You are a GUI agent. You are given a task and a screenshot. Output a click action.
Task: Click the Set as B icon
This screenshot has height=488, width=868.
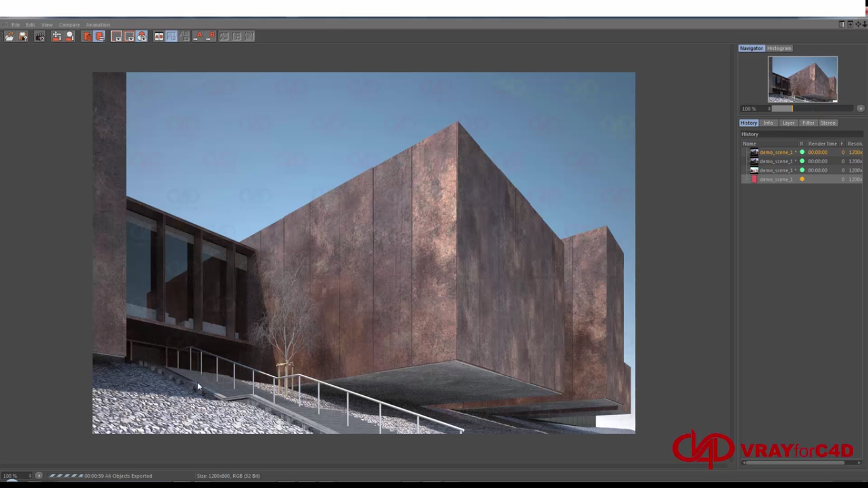pos(211,36)
